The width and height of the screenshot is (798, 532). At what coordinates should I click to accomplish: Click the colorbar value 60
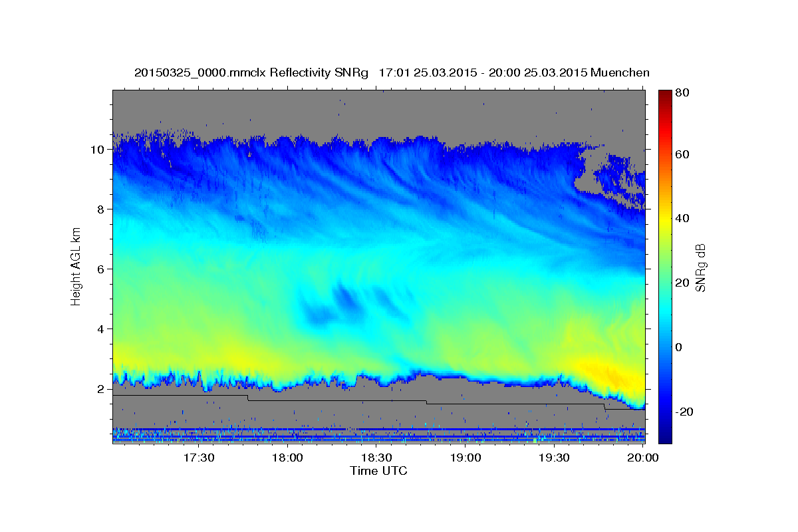682,154
